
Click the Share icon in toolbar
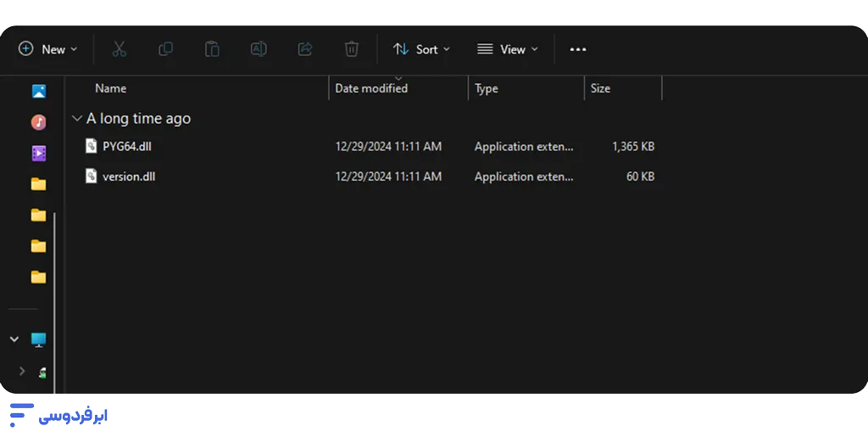point(305,49)
